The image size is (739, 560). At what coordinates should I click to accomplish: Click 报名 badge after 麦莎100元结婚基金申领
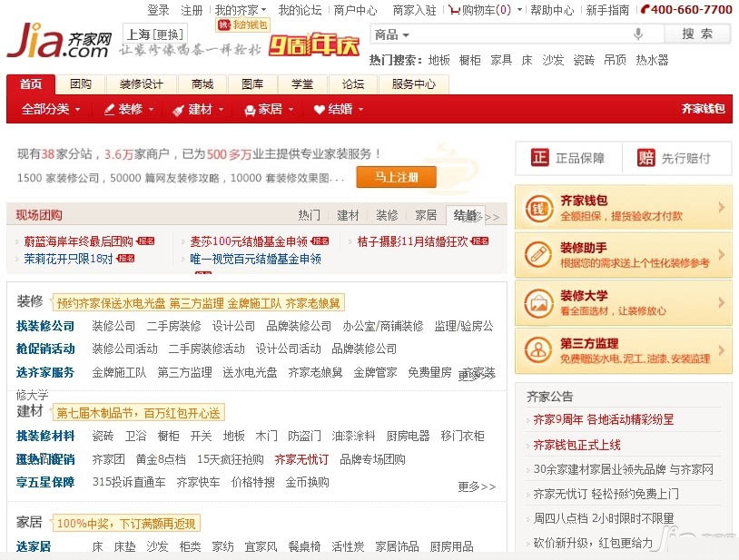[320, 241]
